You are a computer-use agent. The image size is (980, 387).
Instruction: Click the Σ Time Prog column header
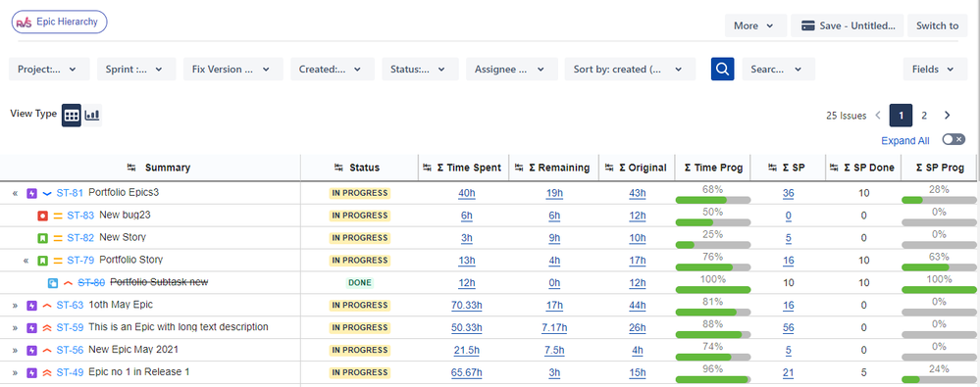(714, 168)
